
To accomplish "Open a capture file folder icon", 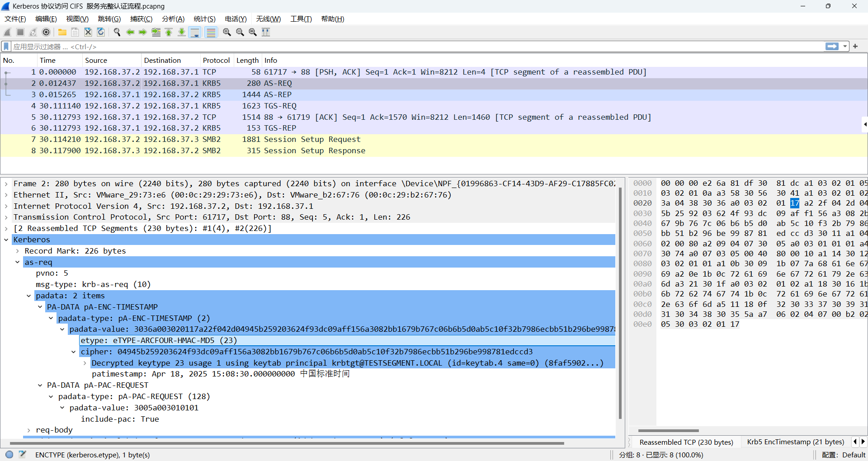I will (62, 32).
